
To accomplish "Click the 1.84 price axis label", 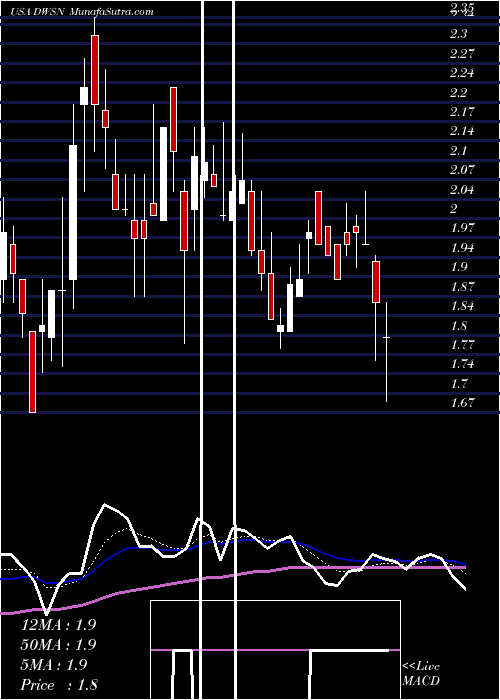I will 462,306.
